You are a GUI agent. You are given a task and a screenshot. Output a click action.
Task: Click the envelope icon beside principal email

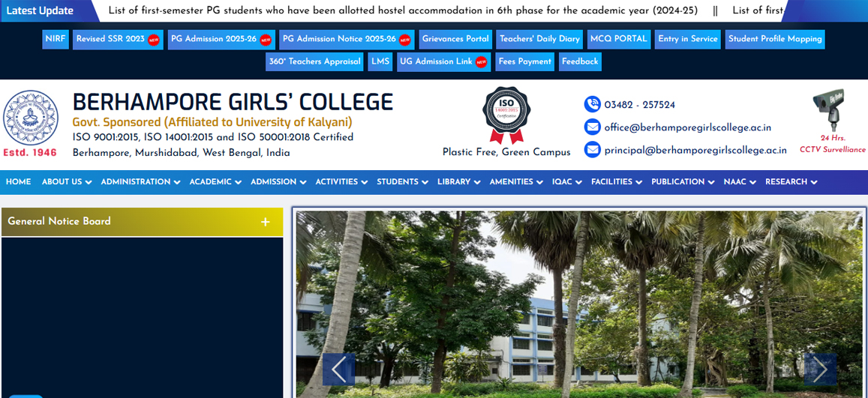click(x=593, y=150)
